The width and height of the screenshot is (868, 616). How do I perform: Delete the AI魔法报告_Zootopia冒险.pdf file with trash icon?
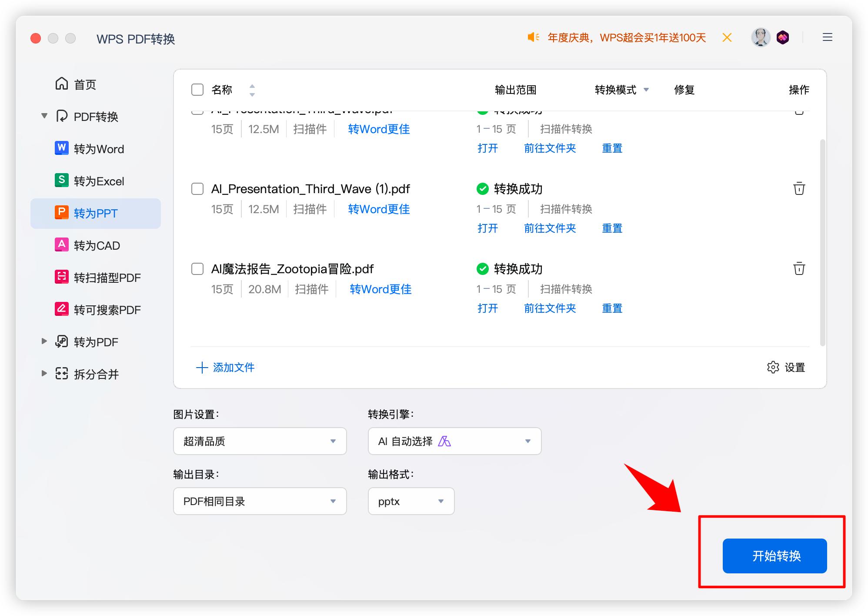click(799, 269)
